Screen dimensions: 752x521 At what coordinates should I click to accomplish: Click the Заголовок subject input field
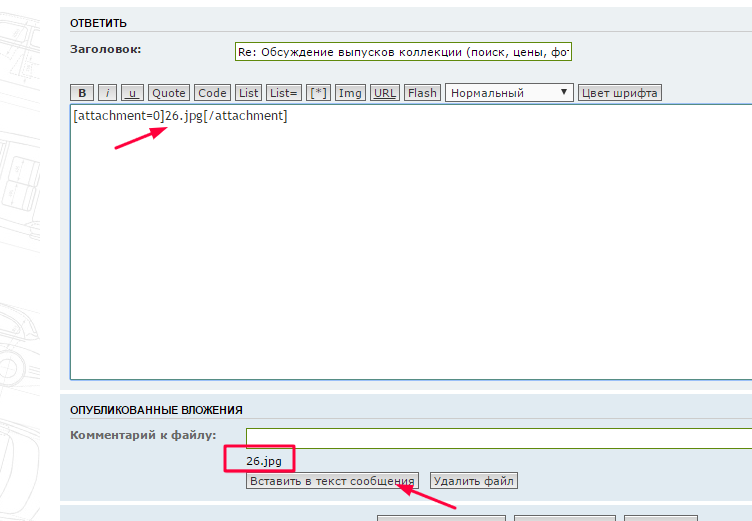[x=402, y=51]
